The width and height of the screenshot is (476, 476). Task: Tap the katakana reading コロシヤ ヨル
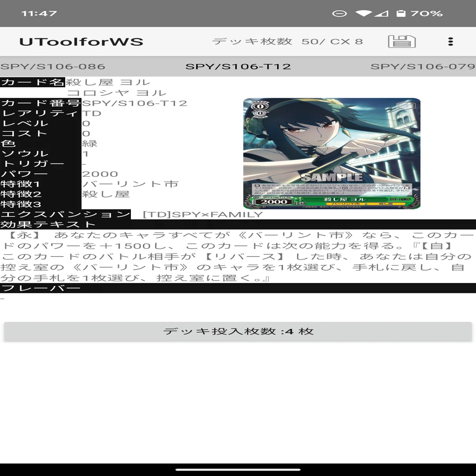(x=117, y=93)
